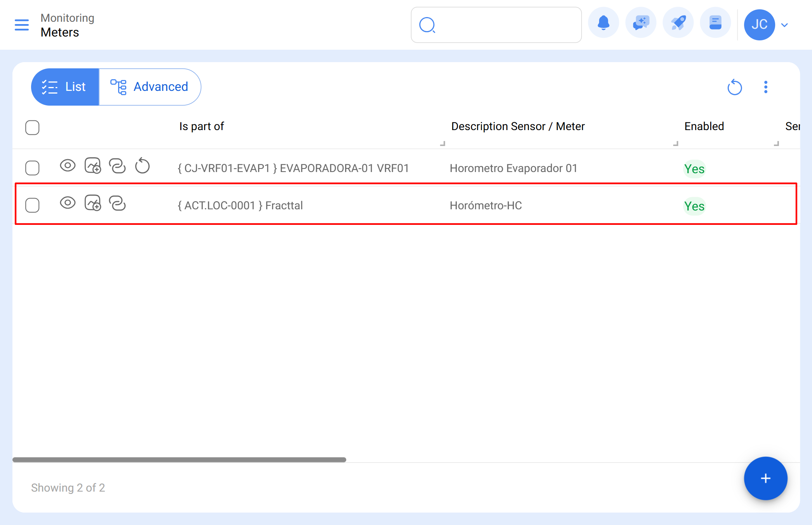Click the rocket launch icon
This screenshot has width=812, height=525.
678,23
